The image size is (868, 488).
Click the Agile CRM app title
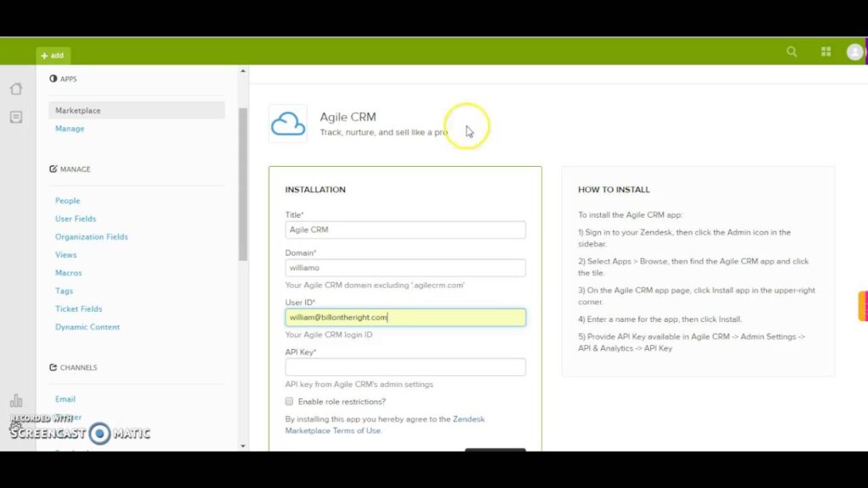click(348, 117)
